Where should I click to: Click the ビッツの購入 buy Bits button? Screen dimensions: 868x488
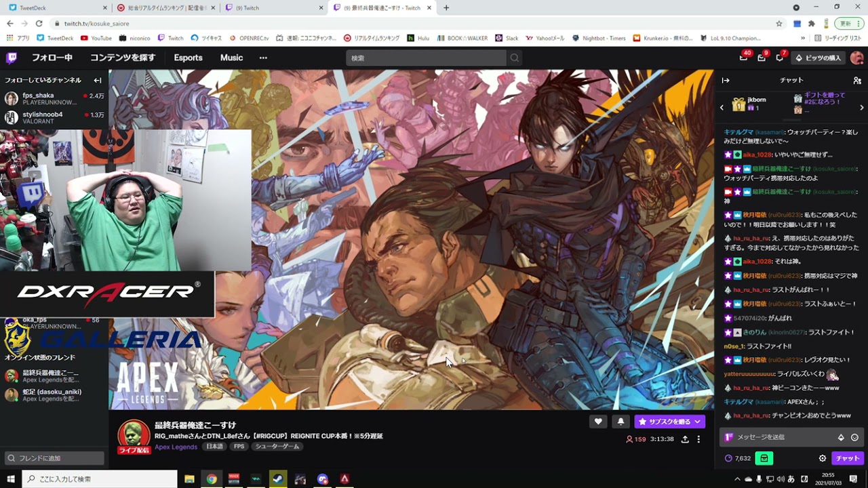point(818,58)
